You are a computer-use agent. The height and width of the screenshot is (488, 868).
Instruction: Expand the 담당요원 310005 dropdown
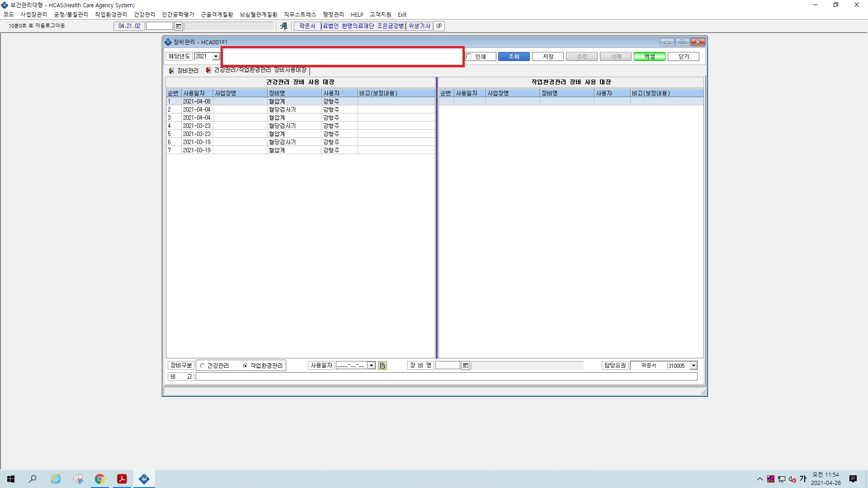click(693, 366)
